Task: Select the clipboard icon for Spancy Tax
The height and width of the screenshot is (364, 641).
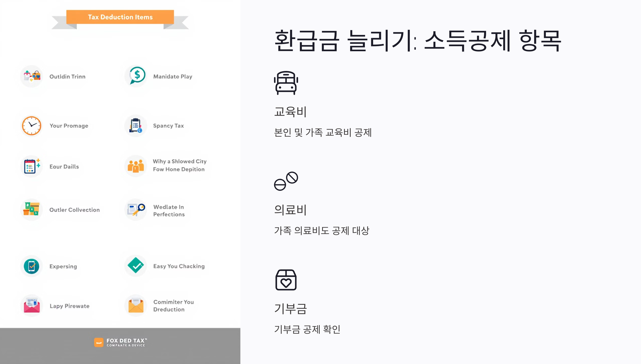Action: (136, 125)
